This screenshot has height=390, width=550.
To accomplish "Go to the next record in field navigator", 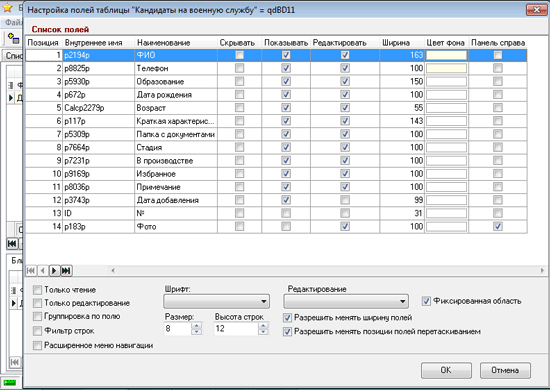I will click(54, 270).
